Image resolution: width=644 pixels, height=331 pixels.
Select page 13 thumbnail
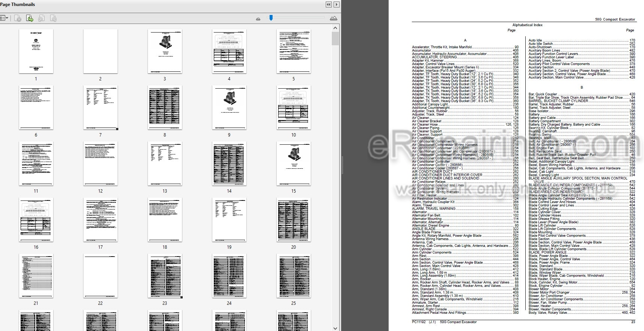(165, 163)
